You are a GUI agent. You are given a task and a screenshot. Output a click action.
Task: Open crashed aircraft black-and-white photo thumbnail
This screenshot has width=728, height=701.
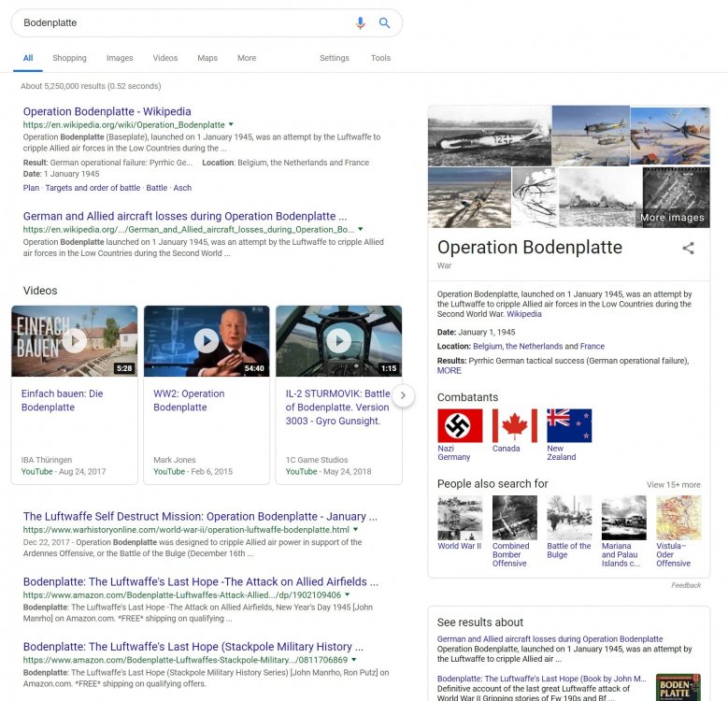490,136
